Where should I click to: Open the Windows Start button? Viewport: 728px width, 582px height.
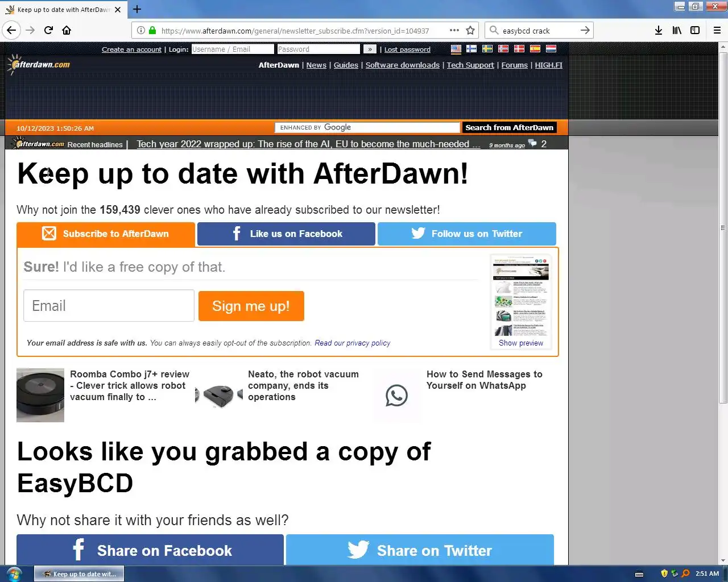[13, 573]
